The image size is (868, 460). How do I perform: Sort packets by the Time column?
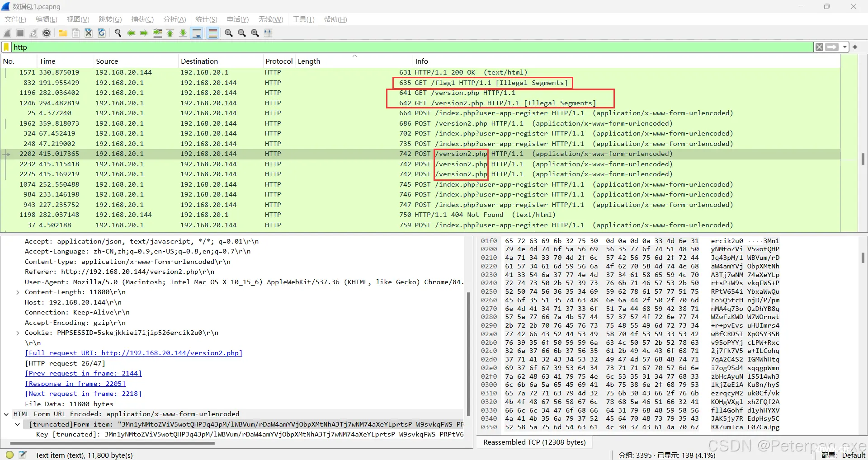point(65,61)
